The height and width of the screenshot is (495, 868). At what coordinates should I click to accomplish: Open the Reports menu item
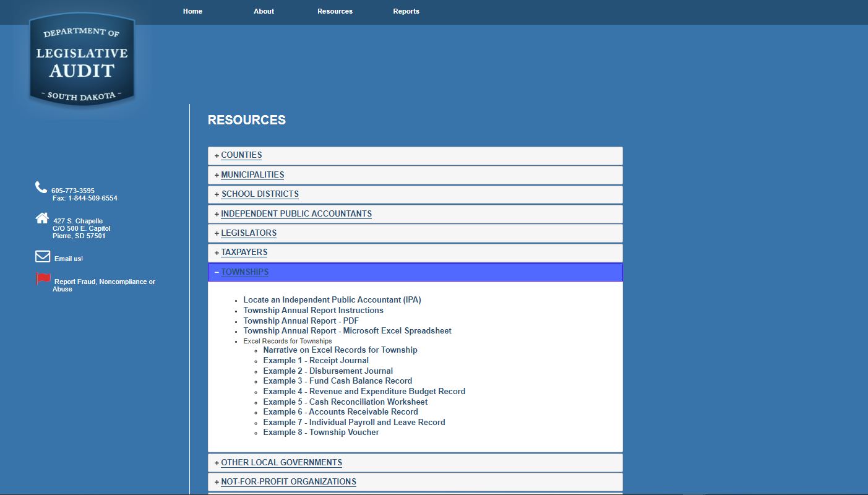click(406, 11)
